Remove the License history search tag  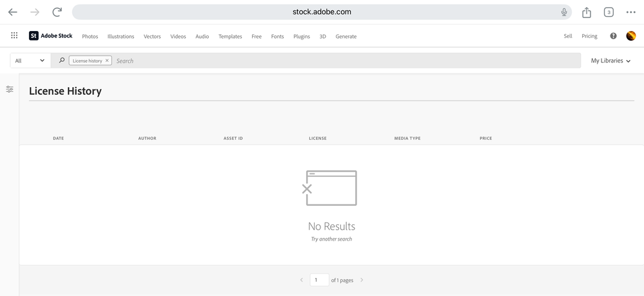[x=107, y=61]
